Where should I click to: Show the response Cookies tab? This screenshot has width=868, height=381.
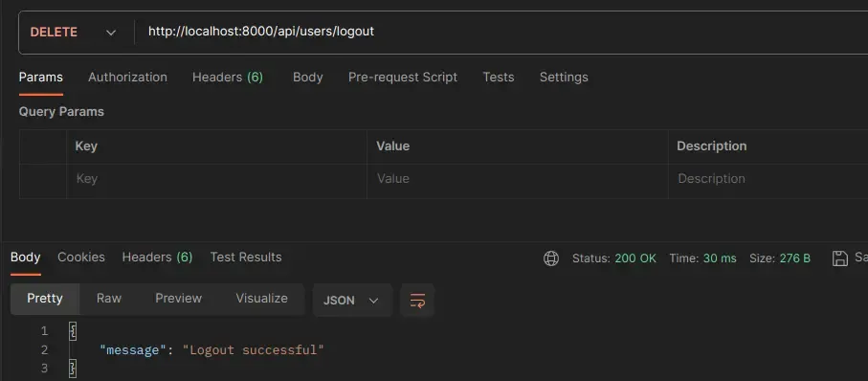81,257
